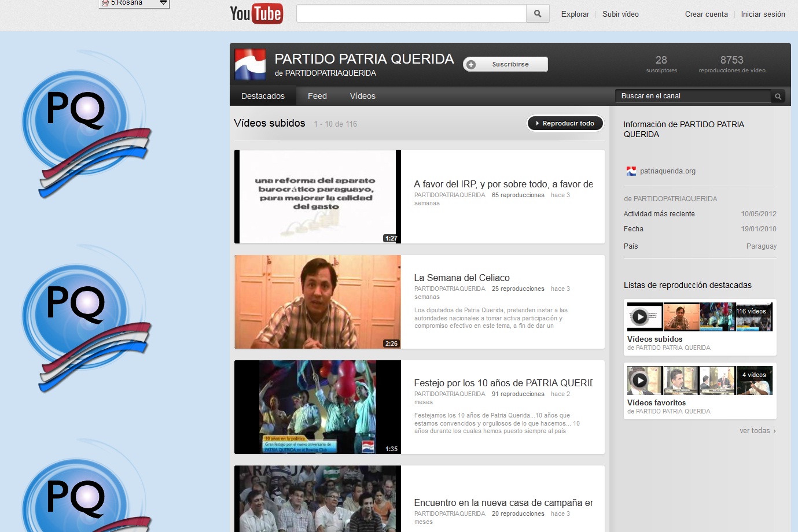The height and width of the screenshot is (532, 798).
Task: Open La Semana del Celiaco video title
Action: coord(462,278)
